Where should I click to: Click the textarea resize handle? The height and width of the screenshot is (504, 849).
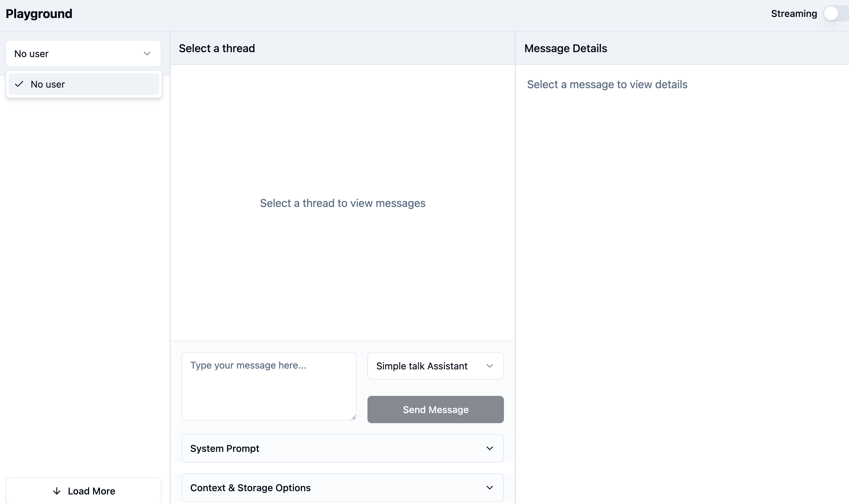[x=353, y=417]
